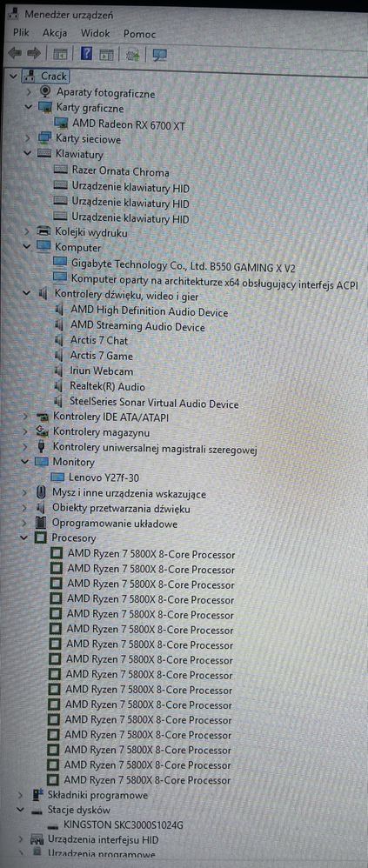
Task: Select the Arctis 7 Game device
Action: pos(101,356)
